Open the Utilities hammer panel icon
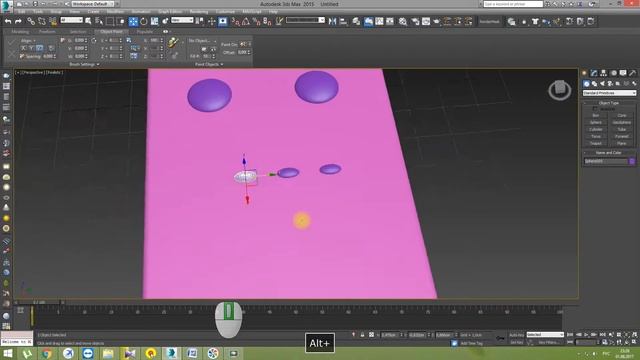 tap(632, 73)
